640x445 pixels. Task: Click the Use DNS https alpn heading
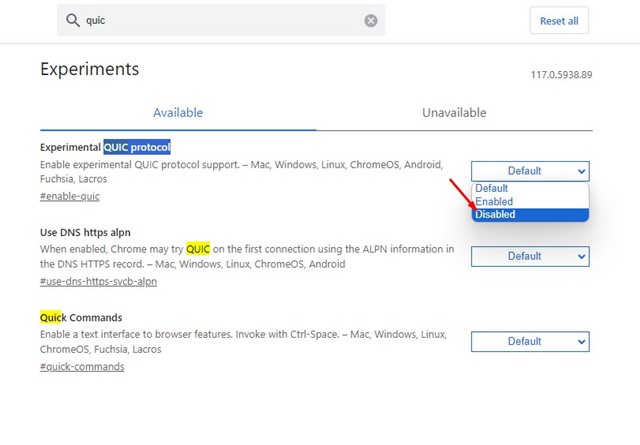(85, 232)
